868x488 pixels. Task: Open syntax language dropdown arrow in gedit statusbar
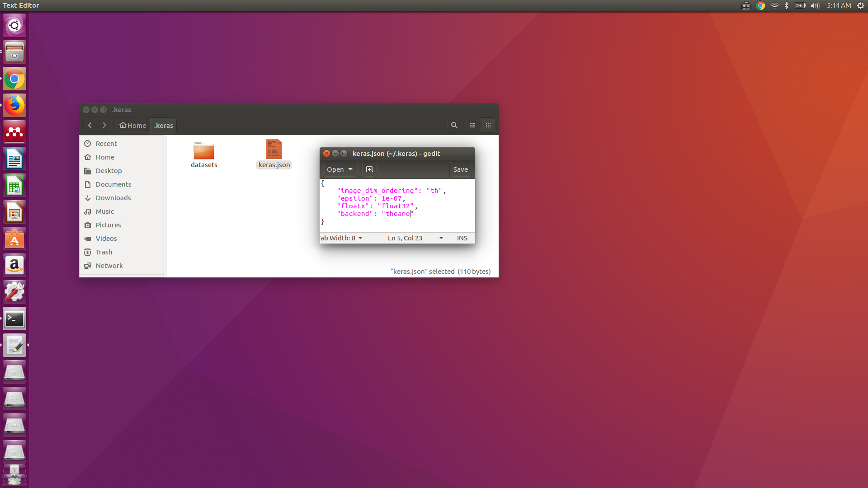[441, 238]
